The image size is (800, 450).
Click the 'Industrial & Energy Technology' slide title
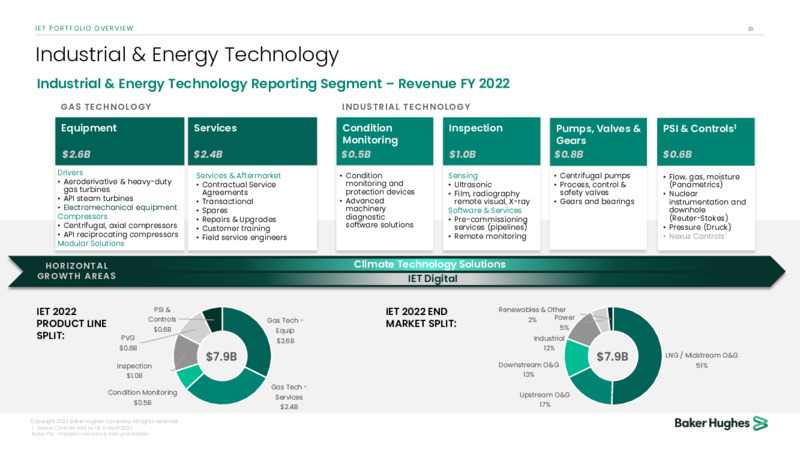click(x=187, y=55)
